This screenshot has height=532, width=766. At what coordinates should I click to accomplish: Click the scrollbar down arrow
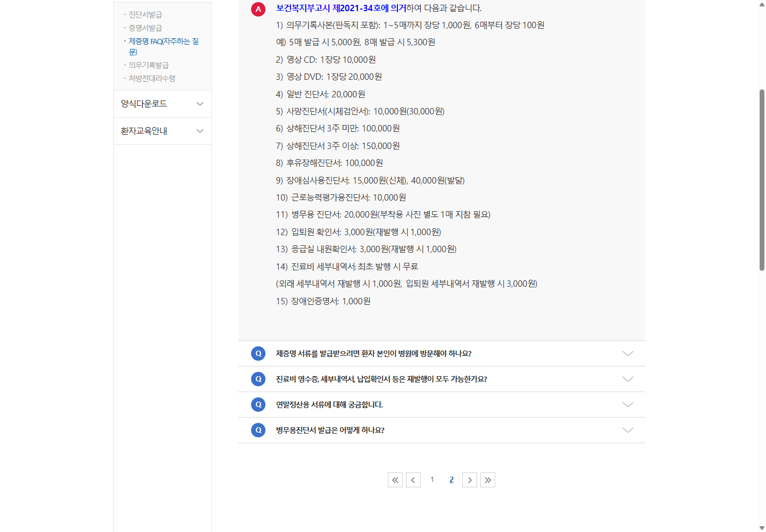(762, 528)
